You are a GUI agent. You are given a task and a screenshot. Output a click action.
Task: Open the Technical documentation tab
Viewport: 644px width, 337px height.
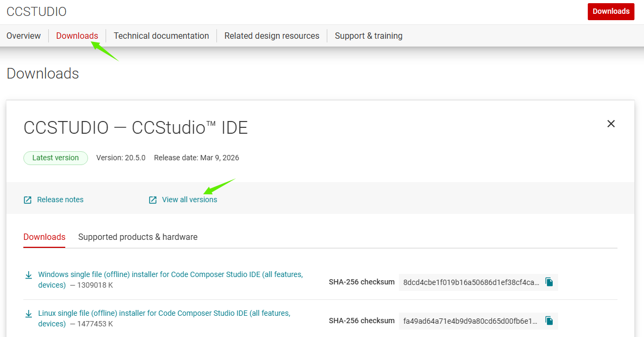pos(161,36)
